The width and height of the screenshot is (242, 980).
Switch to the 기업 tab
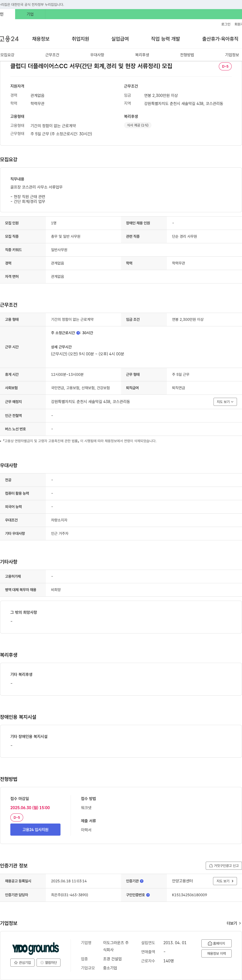tap(30, 14)
